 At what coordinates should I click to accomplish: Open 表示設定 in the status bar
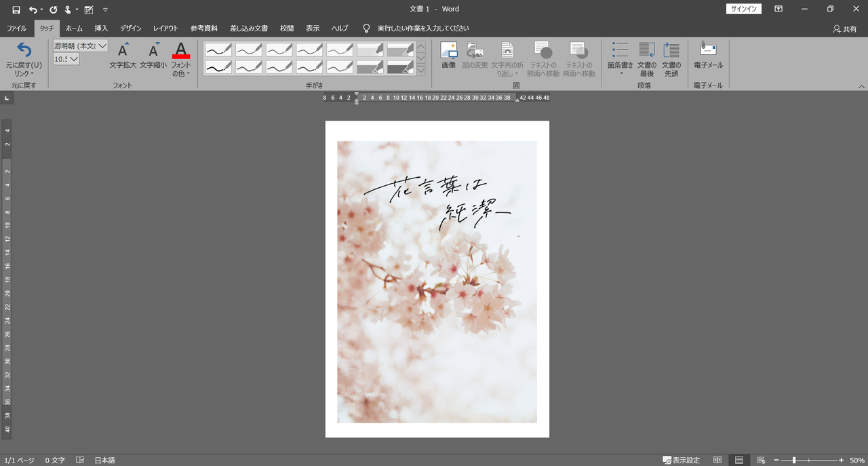[x=682, y=460]
